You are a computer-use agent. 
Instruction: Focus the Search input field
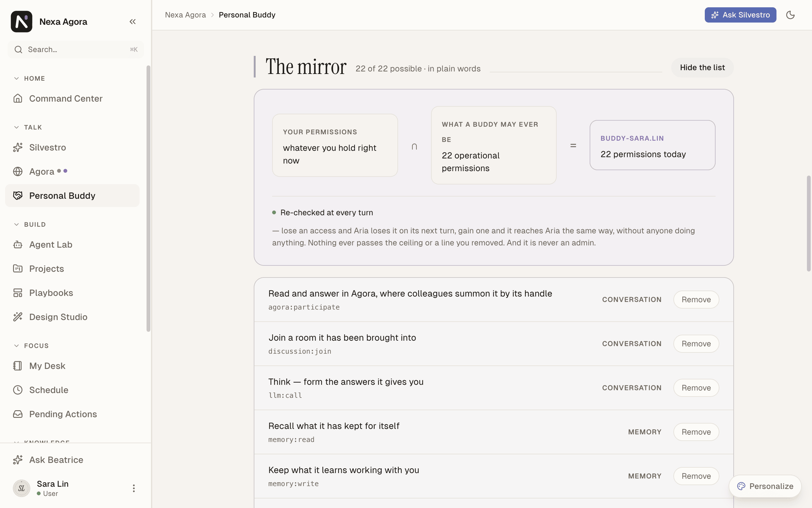75,50
